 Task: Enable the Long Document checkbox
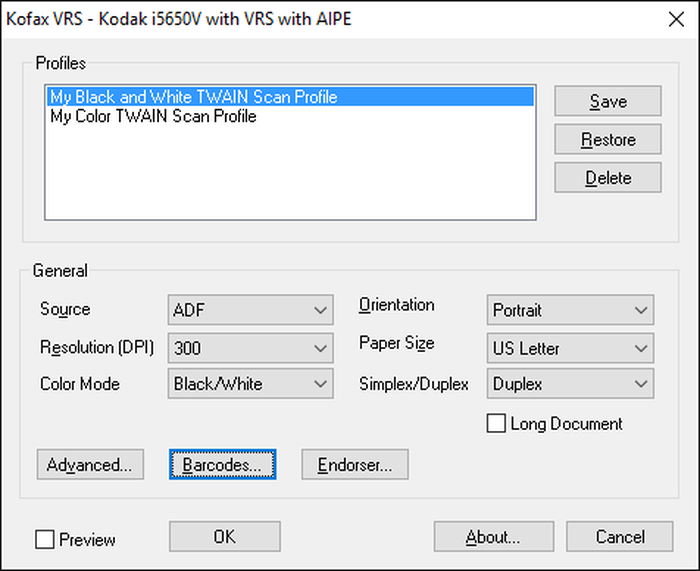coord(496,424)
